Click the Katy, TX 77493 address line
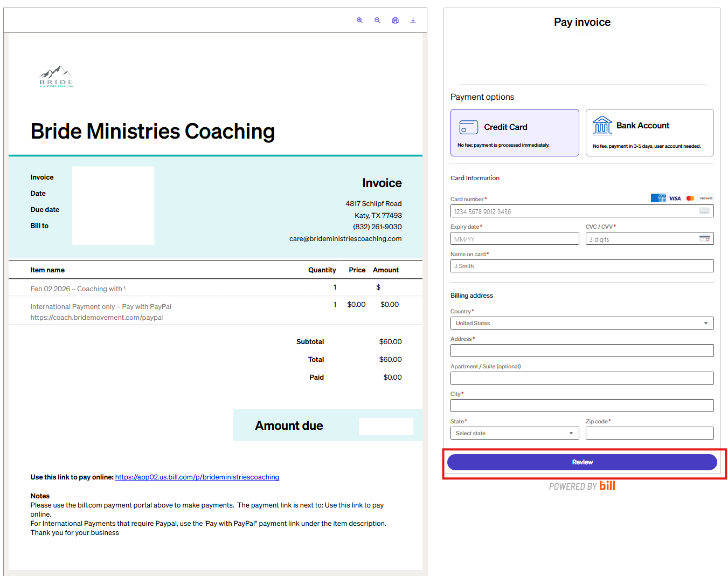This screenshot has height=576, width=728. (x=378, y=216)
